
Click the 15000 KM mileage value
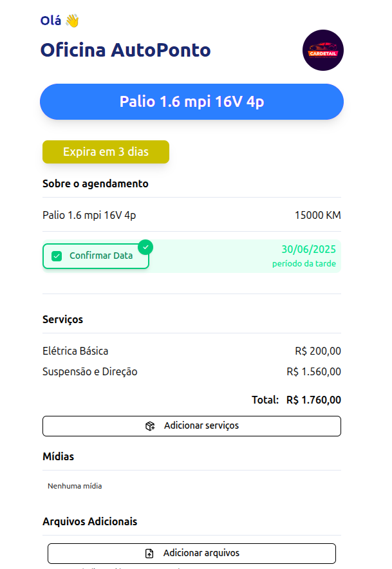tap(317, 215)
